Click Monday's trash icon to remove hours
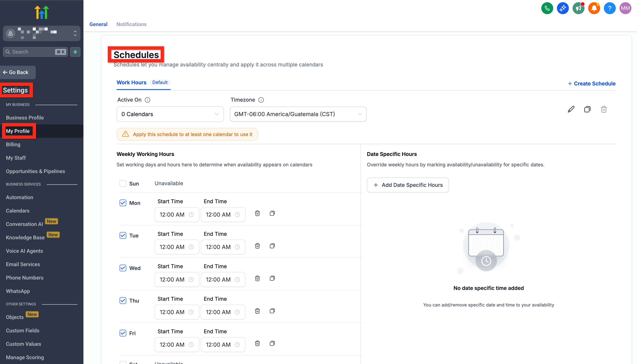This screenshot has width=637, height=364. click(x=257, y=213)
